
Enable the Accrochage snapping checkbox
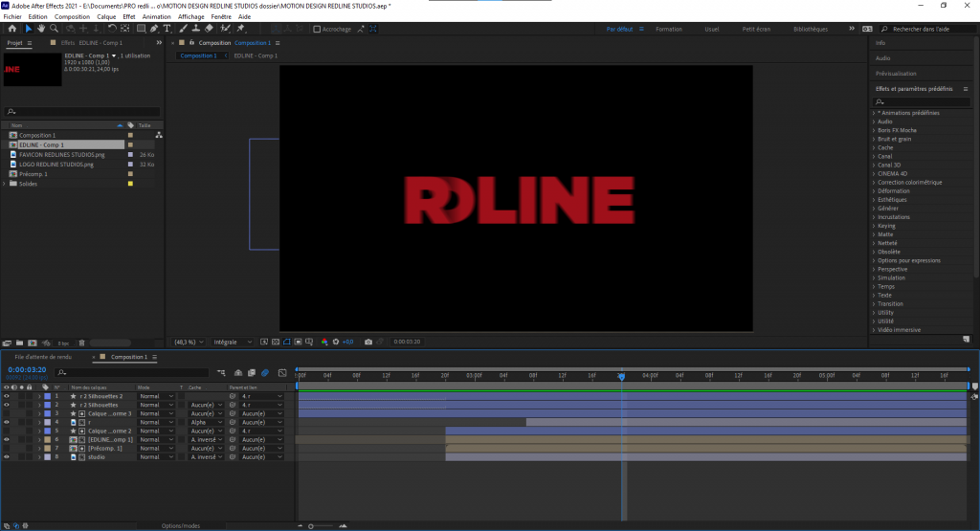click(317, 29)
